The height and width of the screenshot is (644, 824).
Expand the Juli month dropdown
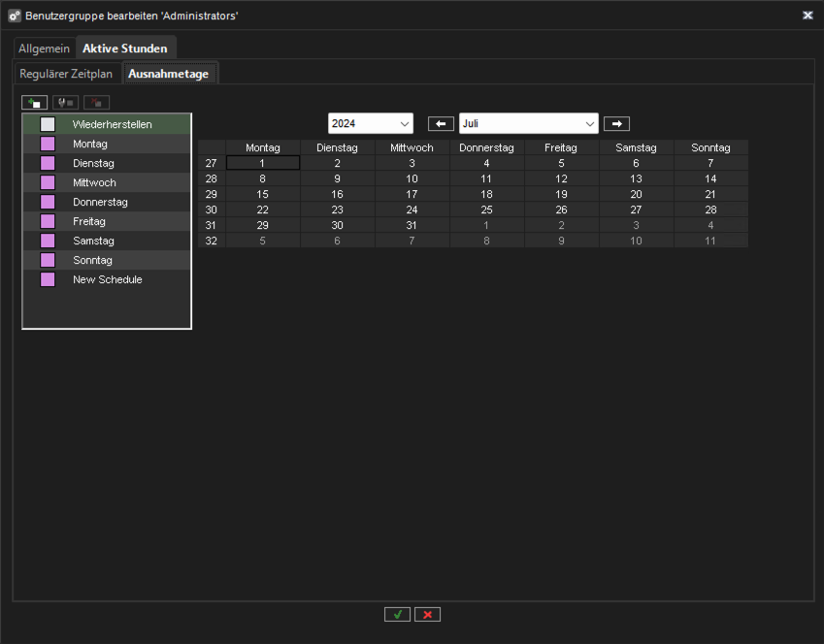point(528,124)
